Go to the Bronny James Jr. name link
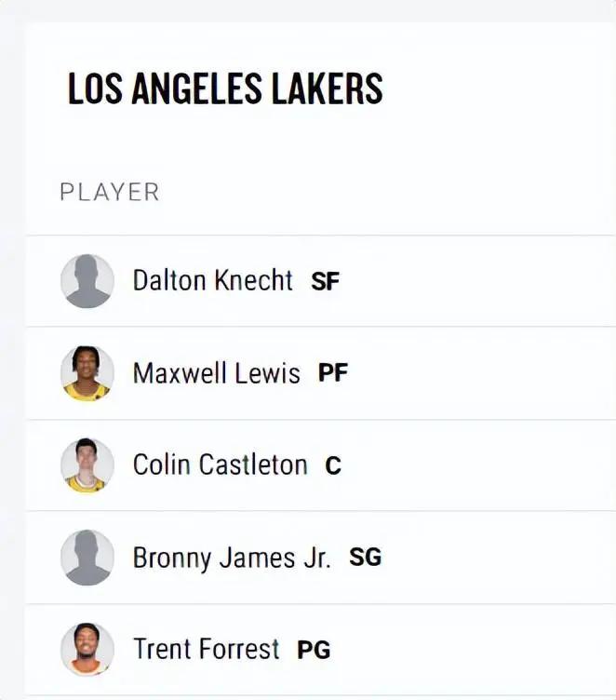616x700 pixels. click(232, 558)
